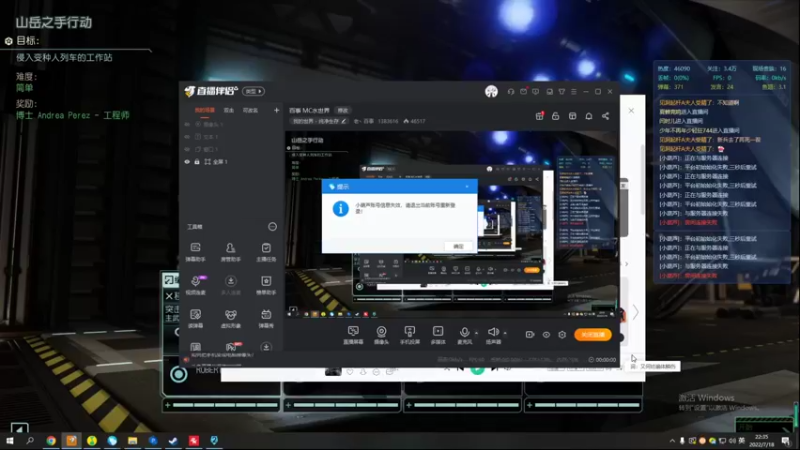Open the 弹幕秀 tool

point(266,318)
